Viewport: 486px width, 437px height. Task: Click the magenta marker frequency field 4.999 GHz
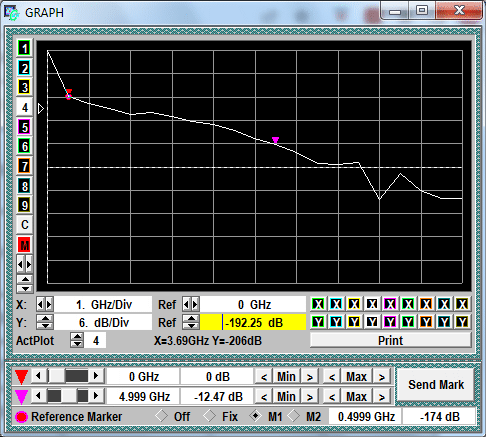[144, 397]
